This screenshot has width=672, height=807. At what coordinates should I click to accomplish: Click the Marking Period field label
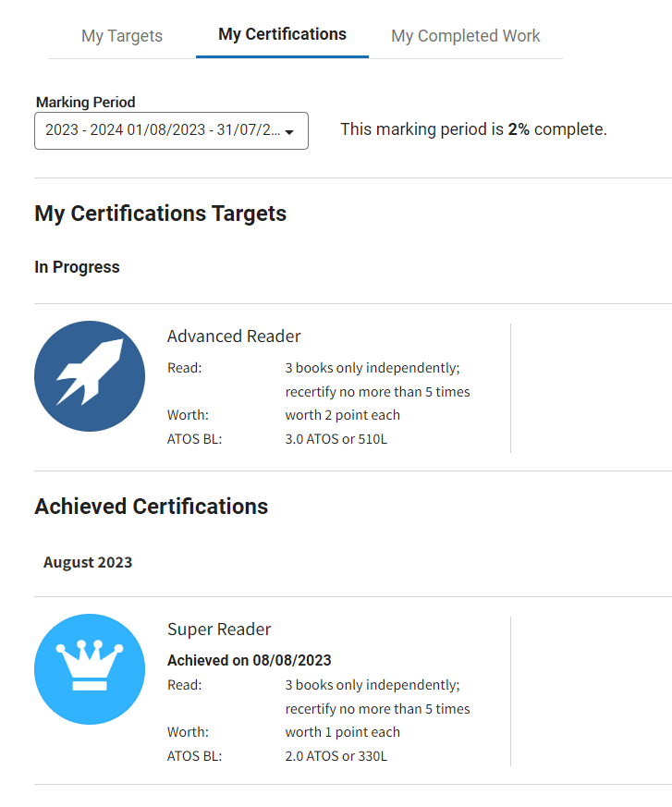pyautogui.click(x=85, y=103)
